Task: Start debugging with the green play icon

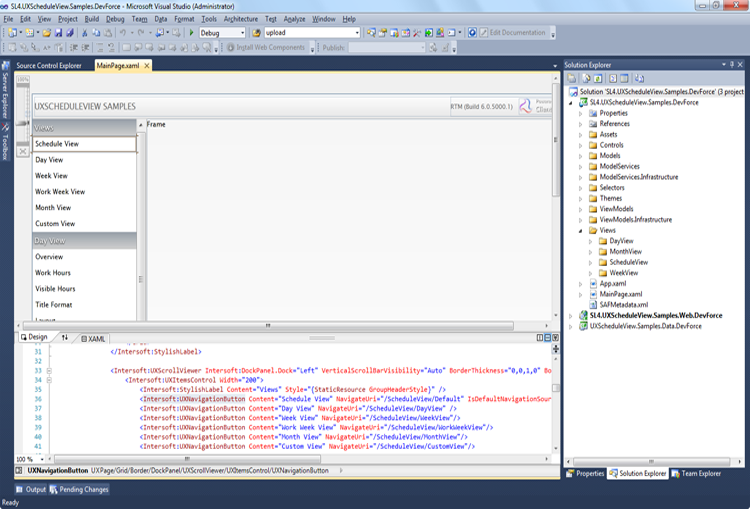Action: click(x=191, y=33)
